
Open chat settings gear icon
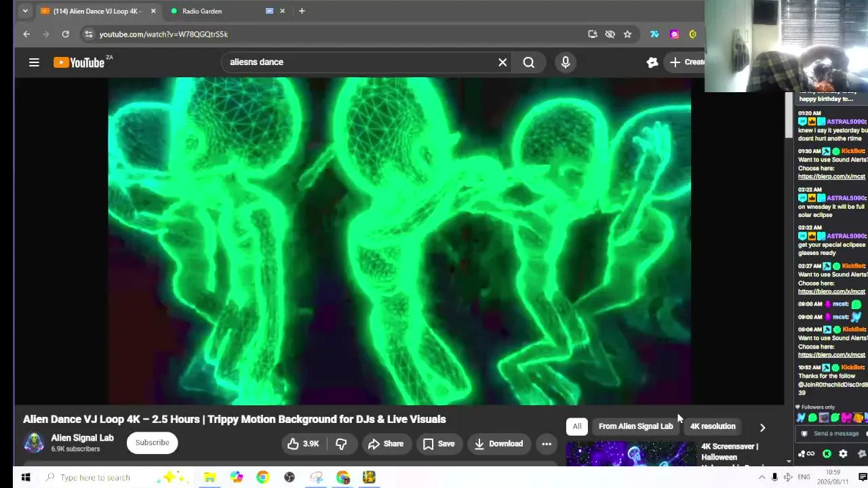843,454
